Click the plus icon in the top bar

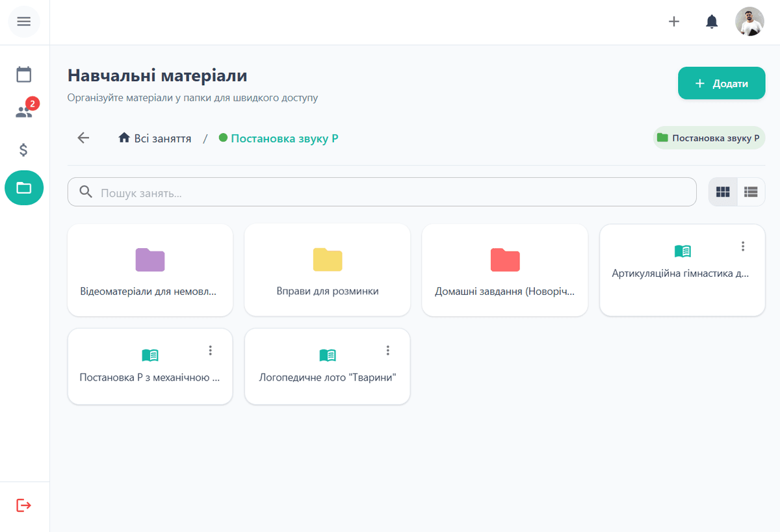674,22
